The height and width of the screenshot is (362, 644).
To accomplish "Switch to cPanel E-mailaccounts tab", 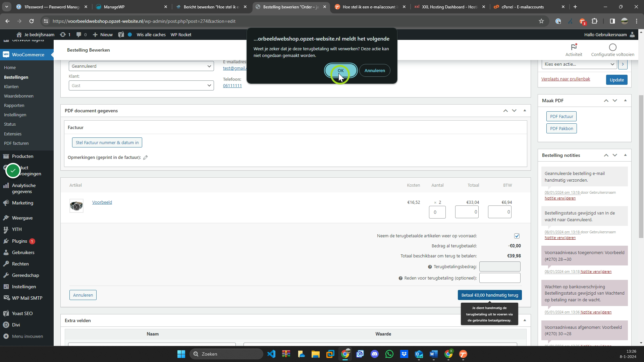I will pyautogui.click(x=528, y=7).
